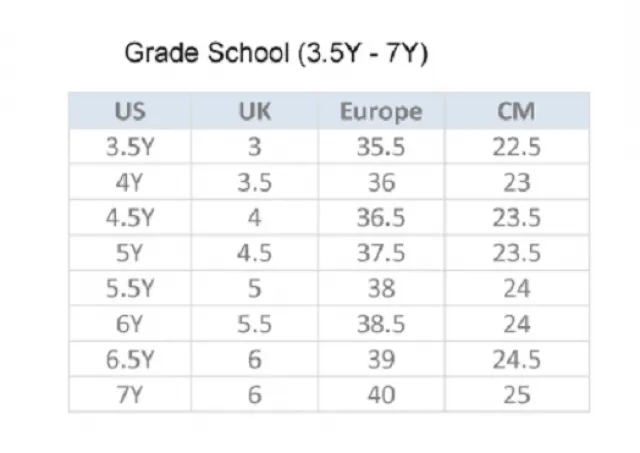Click the CM value 24.5
The image size is (640, 453).
(x=517, y=360)
